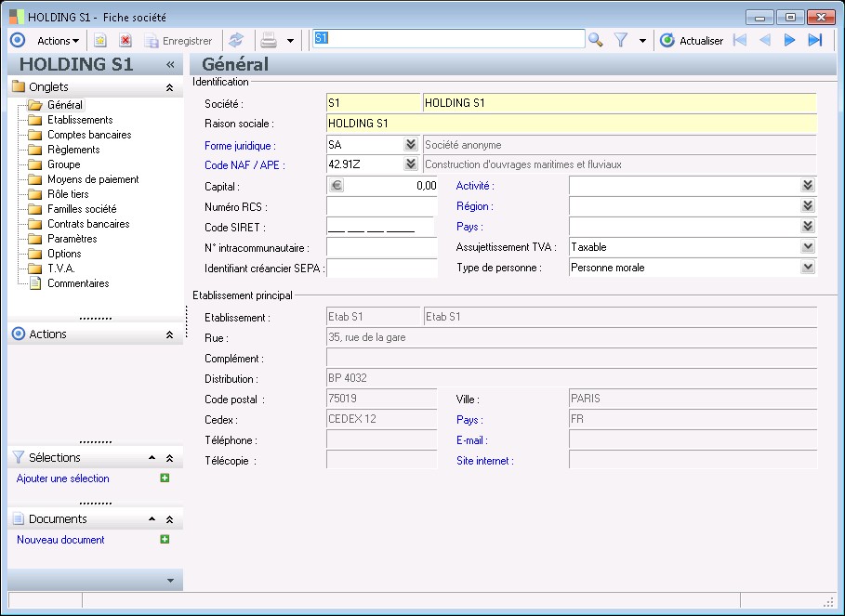Collapse the left sidebar with double chevron
This screenshot has width=845, height=616.
point(170,65)
